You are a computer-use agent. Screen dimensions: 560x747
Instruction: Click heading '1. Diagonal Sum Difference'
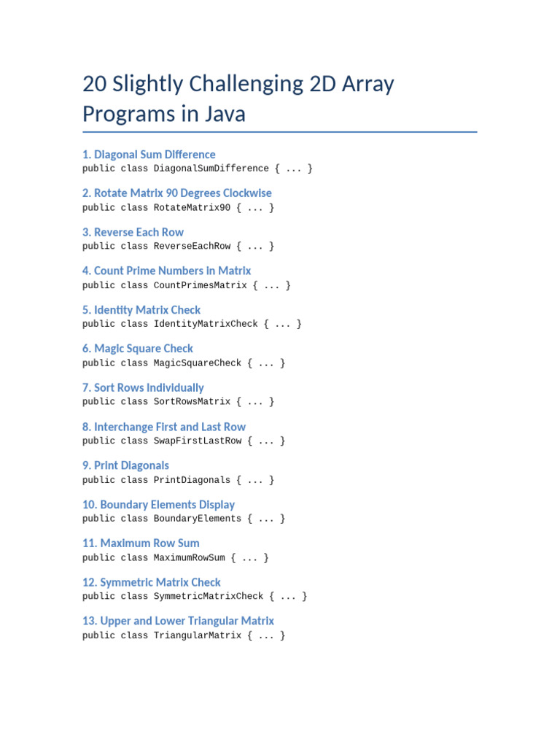point(149,155)
